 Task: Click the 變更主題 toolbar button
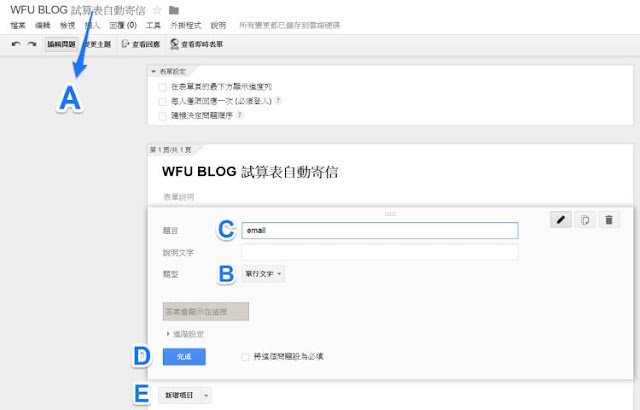coord(98,44)
